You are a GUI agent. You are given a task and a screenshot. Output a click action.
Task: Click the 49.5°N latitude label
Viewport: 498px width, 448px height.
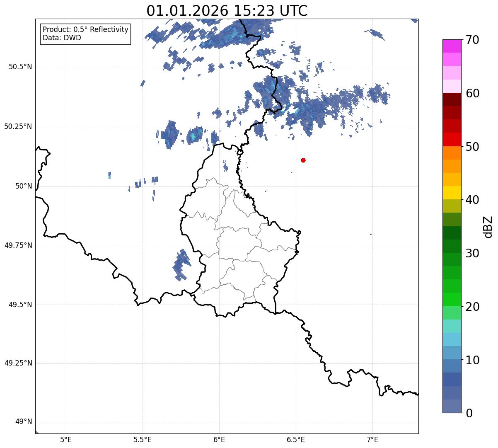tap(20, 305)
